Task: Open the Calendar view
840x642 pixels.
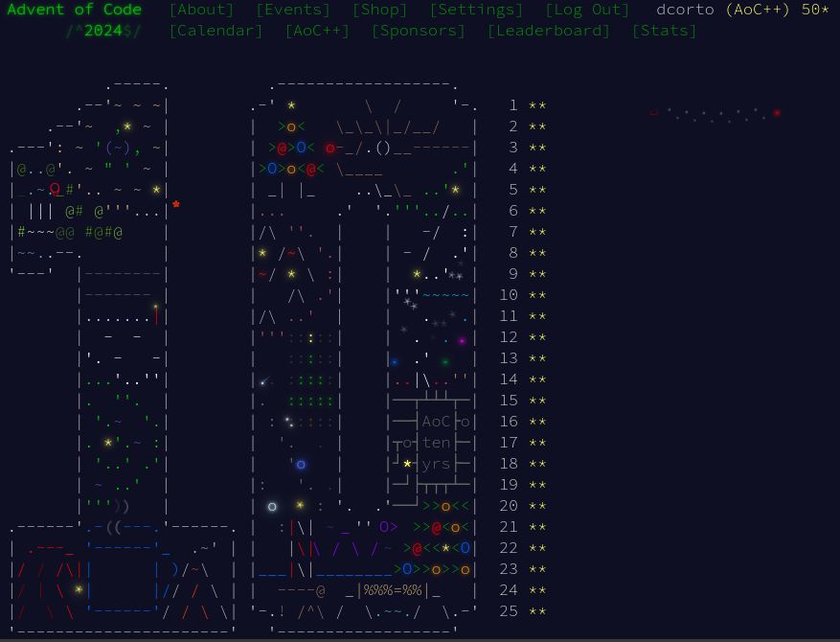Action: coord(216,31)
